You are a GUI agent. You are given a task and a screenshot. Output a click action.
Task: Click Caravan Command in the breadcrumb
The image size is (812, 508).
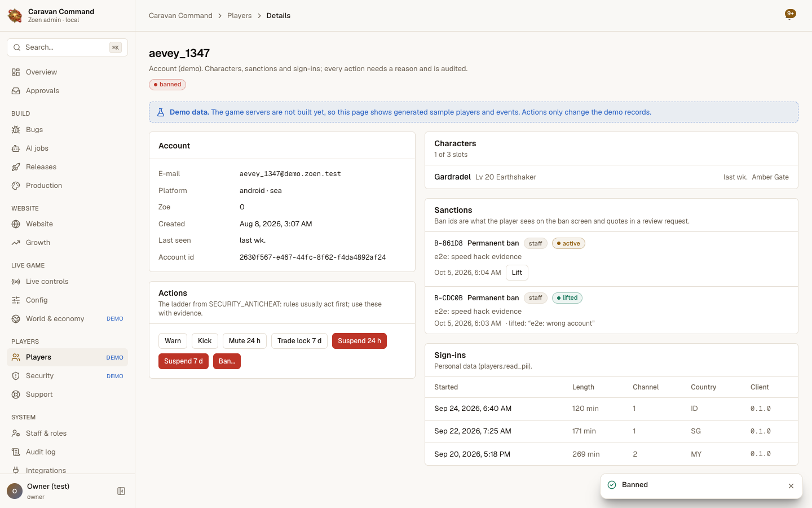point(180,16)
